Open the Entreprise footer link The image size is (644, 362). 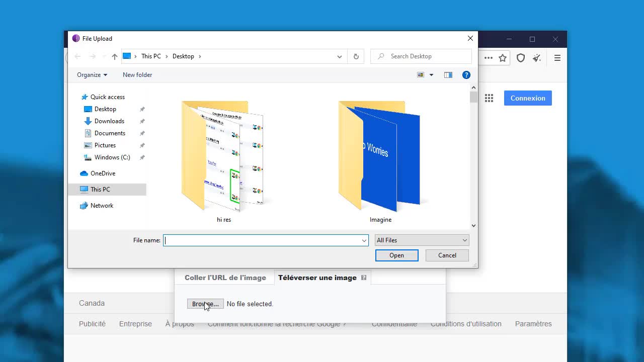[135, 324]
